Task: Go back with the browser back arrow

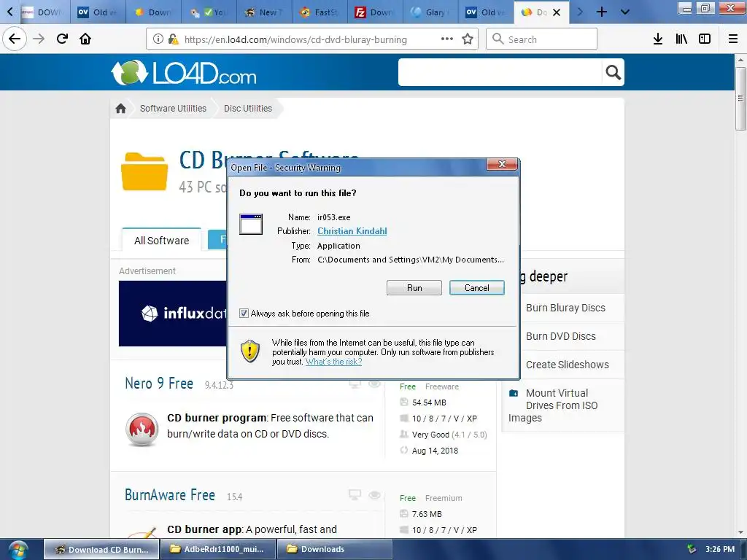Action: [15, 39]
